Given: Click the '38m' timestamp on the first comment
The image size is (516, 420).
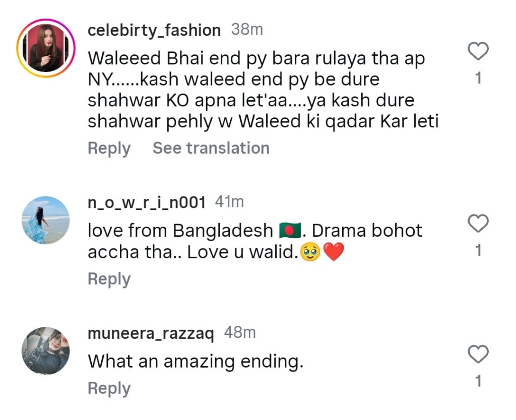Looking at the screenshot, I should point(246,29).
